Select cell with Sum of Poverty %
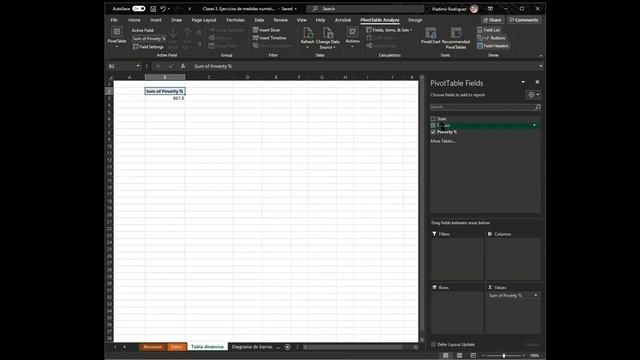This screenshot has width=640, height=360. point(165,91)
